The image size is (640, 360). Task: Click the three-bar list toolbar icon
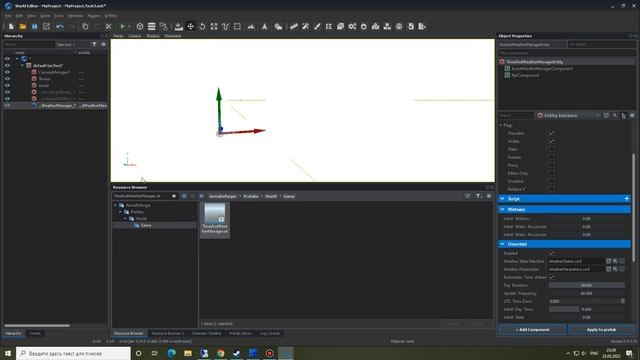pyautogui.click(x=151, y=27)
